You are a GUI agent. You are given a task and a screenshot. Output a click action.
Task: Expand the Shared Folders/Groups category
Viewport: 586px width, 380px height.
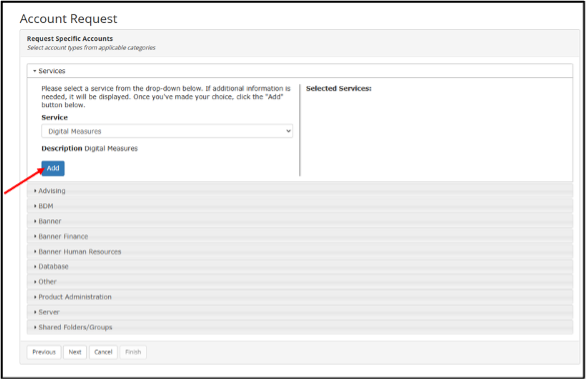300,327
